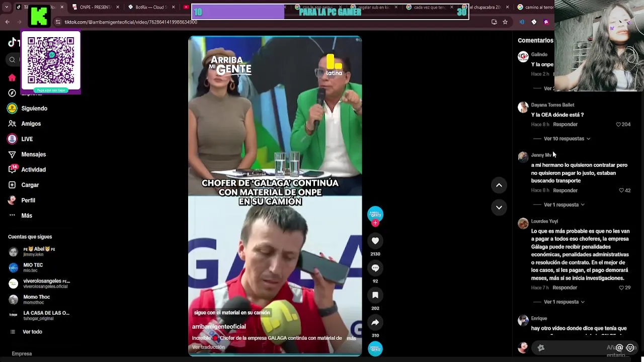The width and height of the screenshot is (644, 362).
Task: Like the video with heart icon
Action: (375, 241)
